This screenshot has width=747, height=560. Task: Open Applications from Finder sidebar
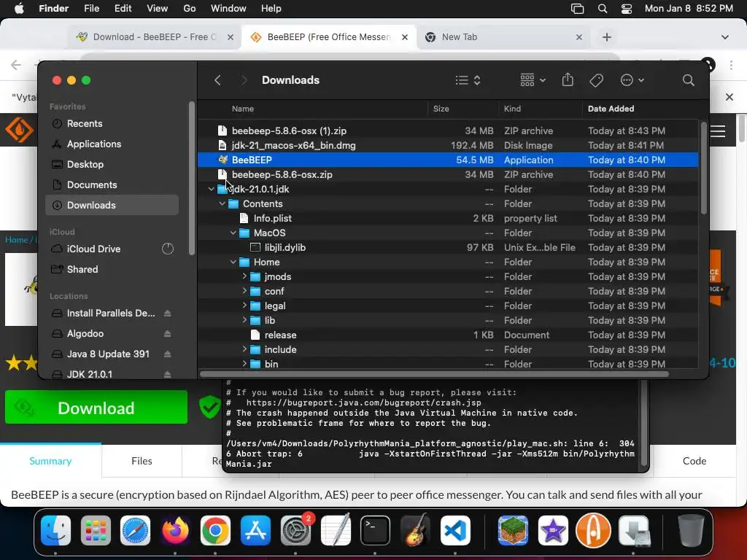112,144
